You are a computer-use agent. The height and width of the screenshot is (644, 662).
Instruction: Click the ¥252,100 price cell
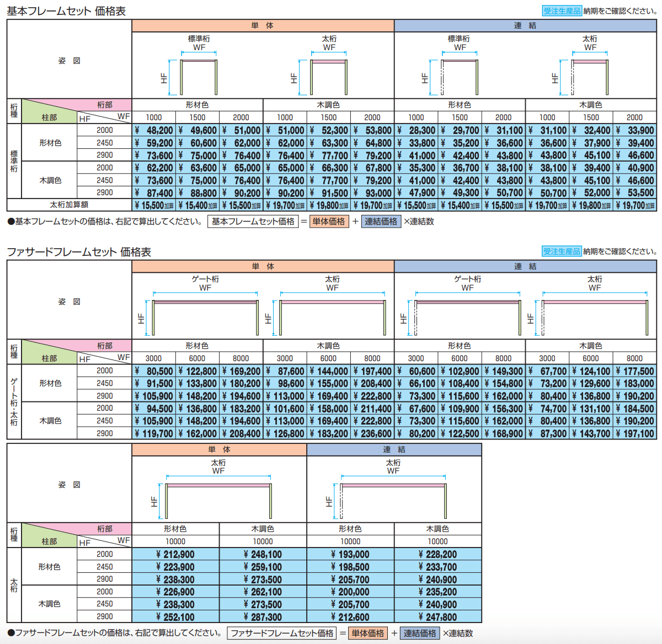(175, 617)
